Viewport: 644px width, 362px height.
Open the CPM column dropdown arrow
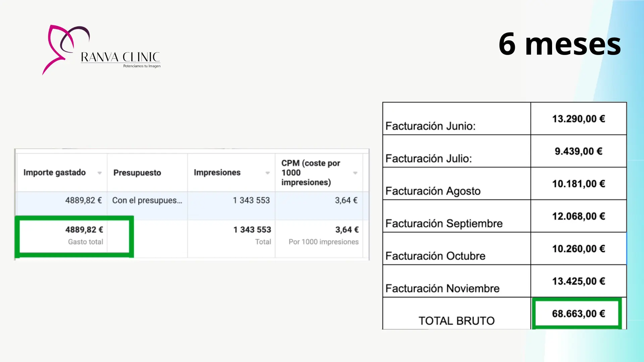pos(355,173)
